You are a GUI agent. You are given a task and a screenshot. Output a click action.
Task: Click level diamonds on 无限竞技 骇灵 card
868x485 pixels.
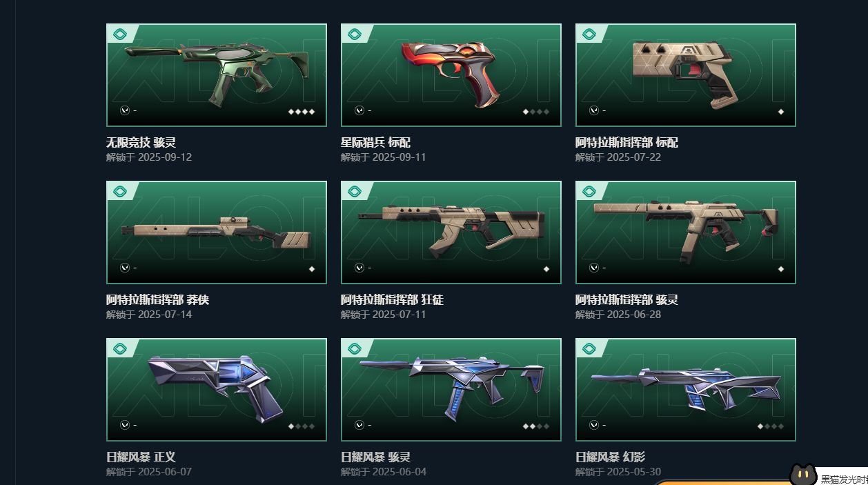click(x=302, y=112)
